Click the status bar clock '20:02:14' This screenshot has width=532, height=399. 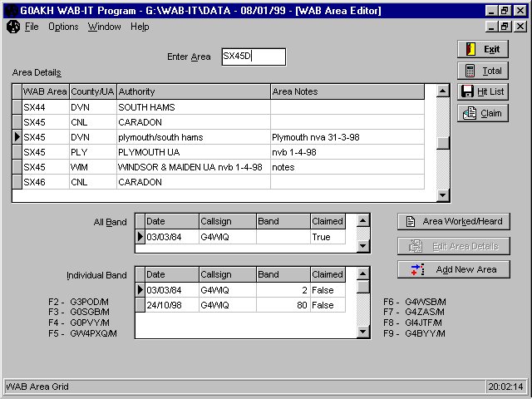coord(505,387)
